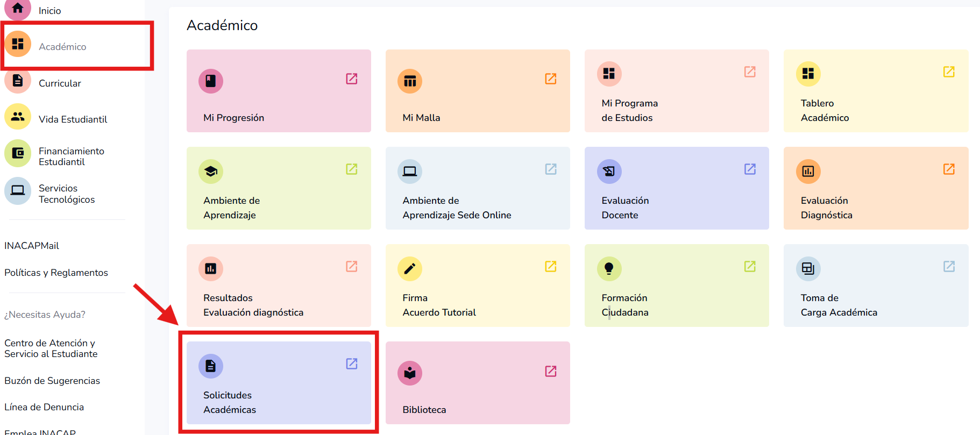980x435 pixels.
Task: Click the Toma de Carga Académica icon
Action: coord(808,269)
